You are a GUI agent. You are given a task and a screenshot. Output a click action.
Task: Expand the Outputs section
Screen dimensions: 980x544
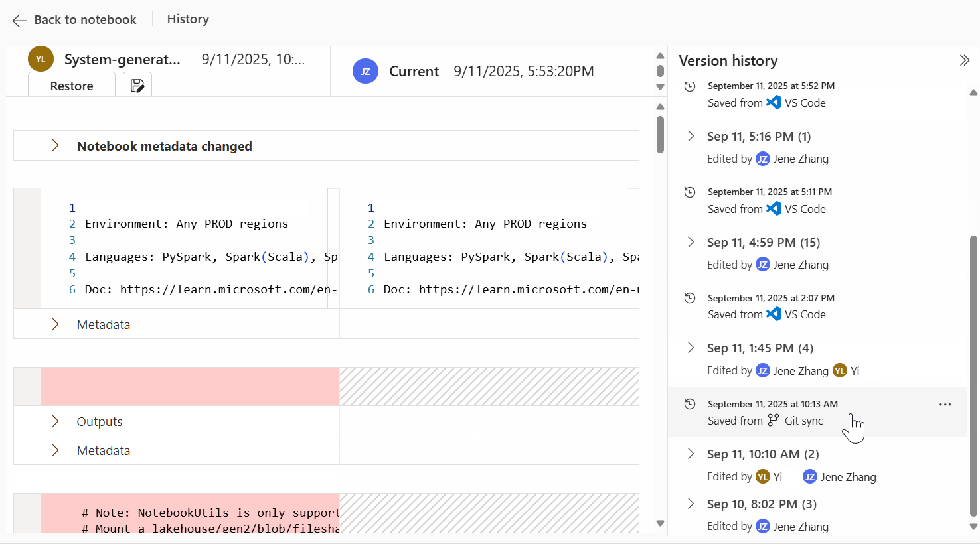54,421
